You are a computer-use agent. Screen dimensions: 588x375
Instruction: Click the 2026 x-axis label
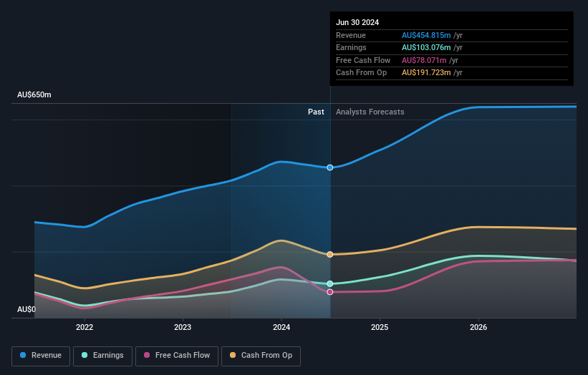pyautogui.click(x=478, y=327)
